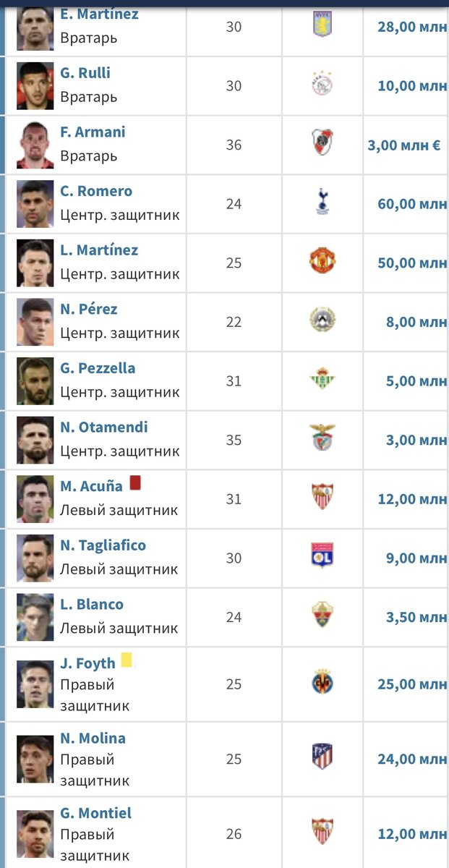Click the Real Betis crest for Pezzella
The height and width of the screenshot is (868, 449).
[322, 380]
